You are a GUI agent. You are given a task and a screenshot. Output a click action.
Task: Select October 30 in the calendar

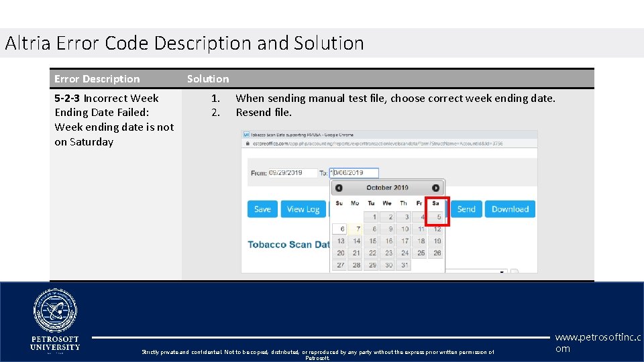[x=388, y=265]
